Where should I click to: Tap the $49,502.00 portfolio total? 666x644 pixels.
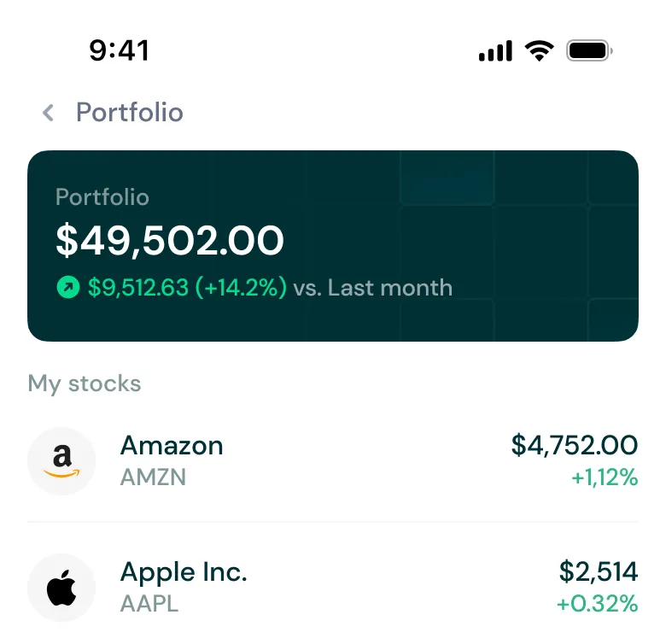(x=170, y=241)
